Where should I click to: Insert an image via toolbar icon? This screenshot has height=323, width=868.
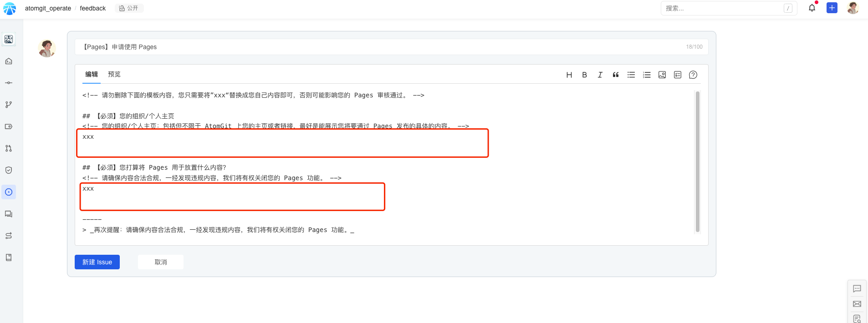point(662,75)
